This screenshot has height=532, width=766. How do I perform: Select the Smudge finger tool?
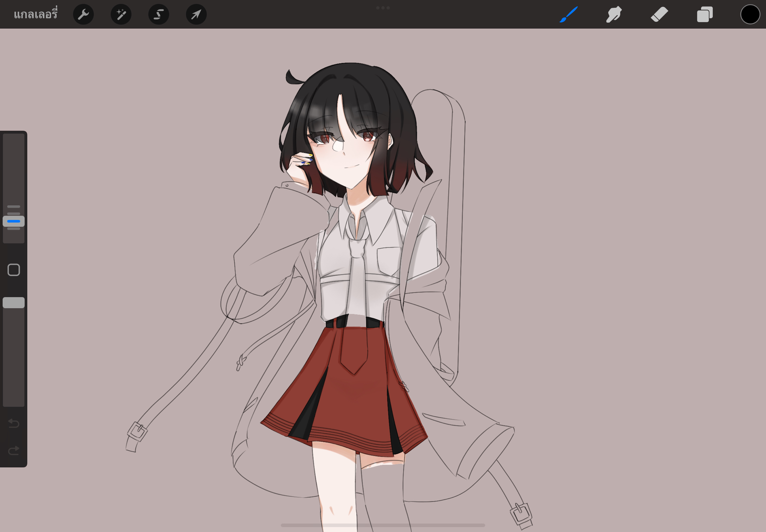614,15
